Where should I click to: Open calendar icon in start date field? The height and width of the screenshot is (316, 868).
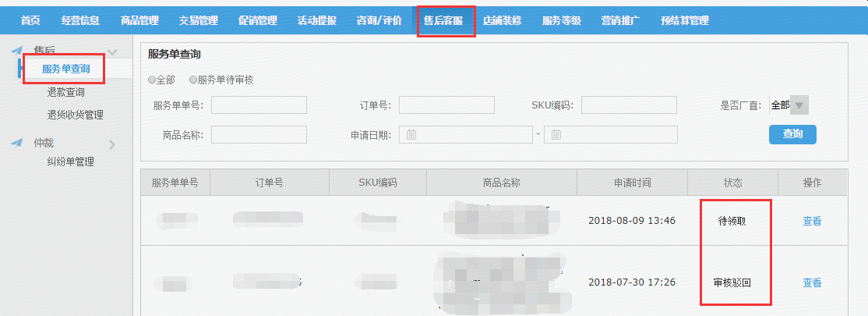coord(411,135)
